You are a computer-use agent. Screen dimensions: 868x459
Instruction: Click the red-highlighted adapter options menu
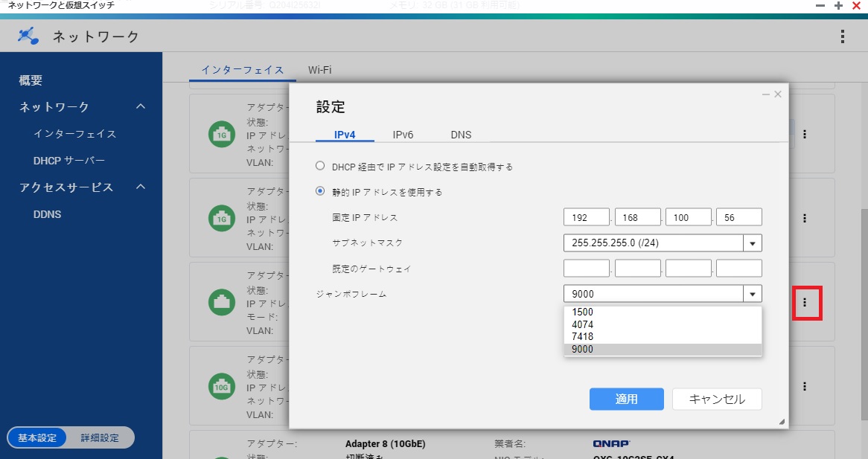805,303
